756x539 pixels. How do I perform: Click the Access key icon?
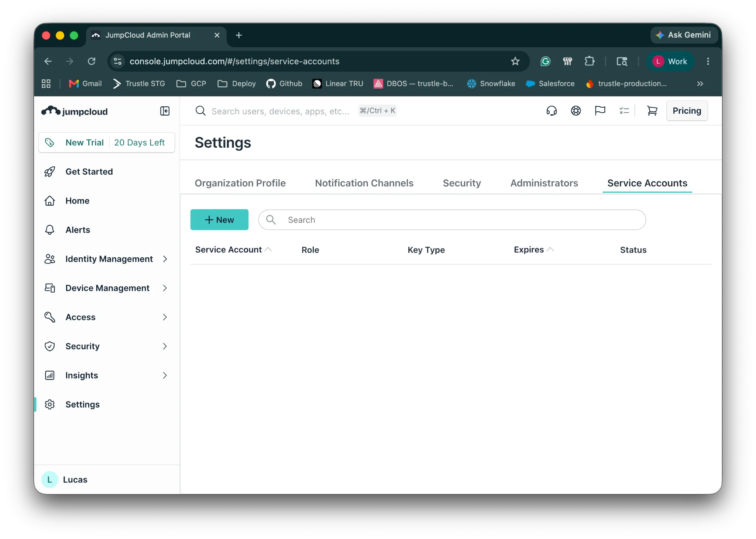pyautogui.click(x=50, y=317)
